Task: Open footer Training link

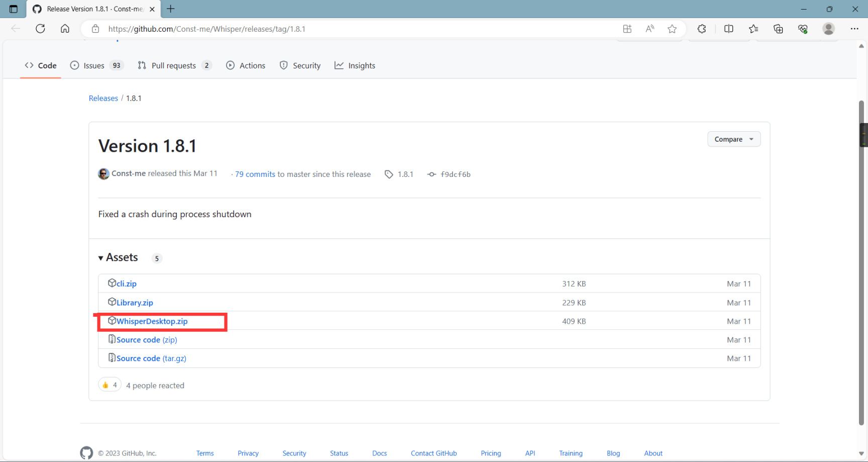Action: [571, 453]
